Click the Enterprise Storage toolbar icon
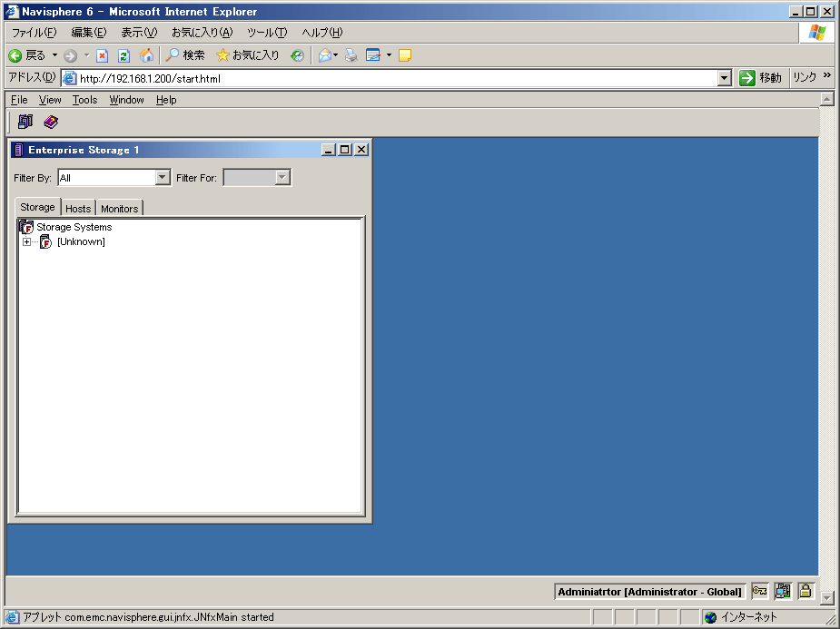 [25, 122]
